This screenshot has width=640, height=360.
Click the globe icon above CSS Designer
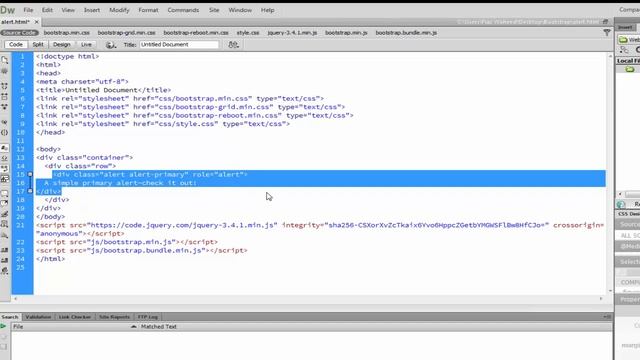pyautogui.click(x=621, y=204)
